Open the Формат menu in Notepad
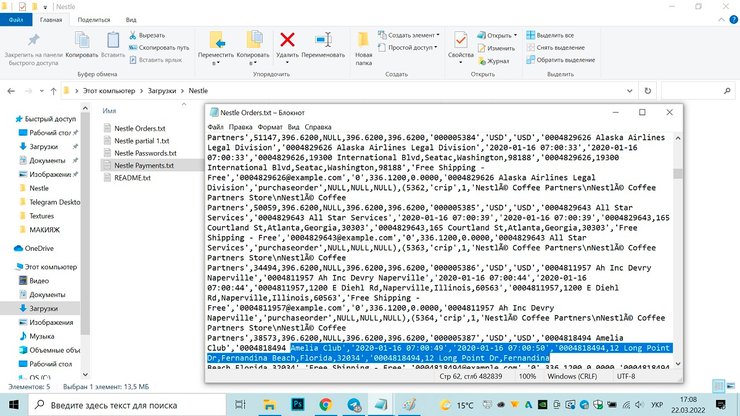Viewport: 740px width, 416px height. (x=270, y=128)
